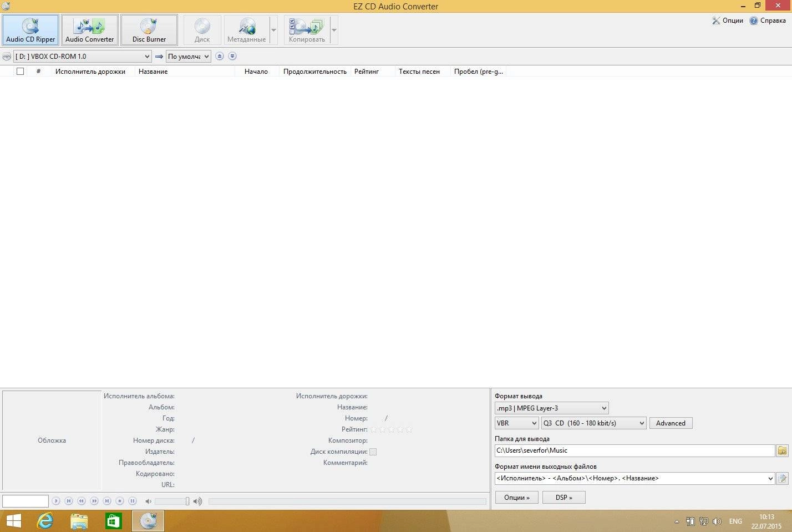This screenshot has height=532, width=792.
Task: Open File Explorer from taskbar
Action: (x=79, y=521)
